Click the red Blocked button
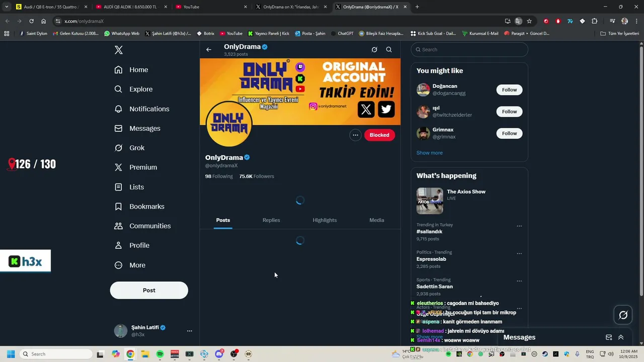The image size is (644, 362). pos(379,135)
